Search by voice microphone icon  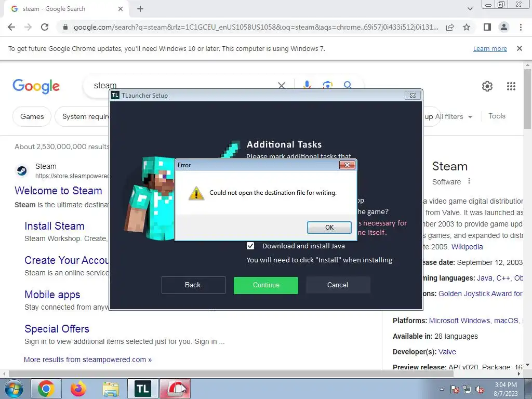[307, 85]
